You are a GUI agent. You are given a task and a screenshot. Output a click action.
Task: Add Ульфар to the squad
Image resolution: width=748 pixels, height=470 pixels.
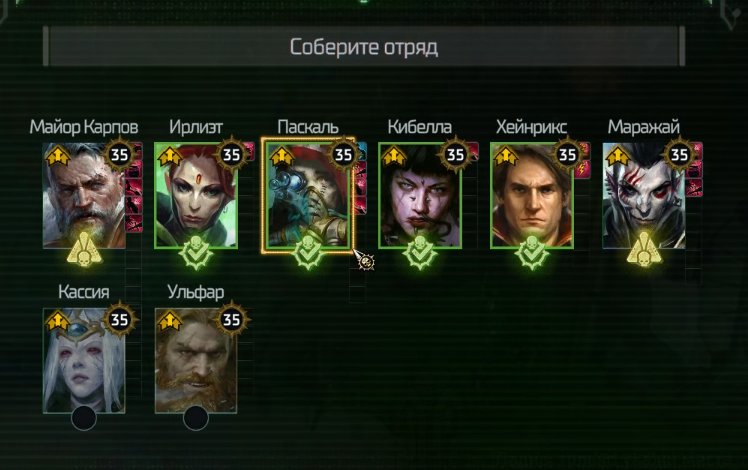(196, 361)
